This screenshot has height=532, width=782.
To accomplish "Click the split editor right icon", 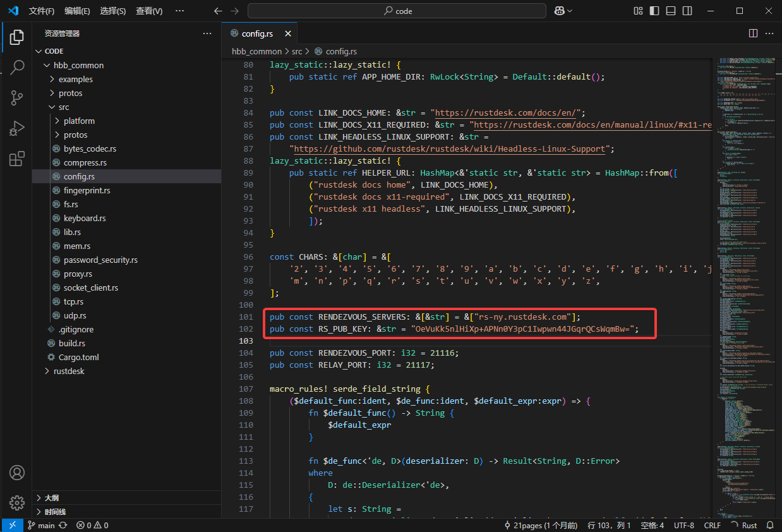I will pos(753,33).
